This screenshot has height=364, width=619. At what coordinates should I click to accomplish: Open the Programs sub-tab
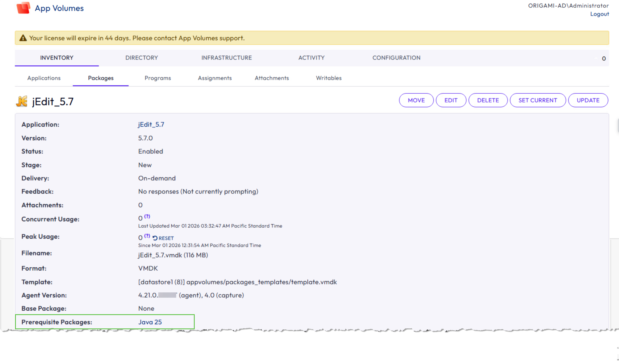pyautogui.click(x=158, y=78)
